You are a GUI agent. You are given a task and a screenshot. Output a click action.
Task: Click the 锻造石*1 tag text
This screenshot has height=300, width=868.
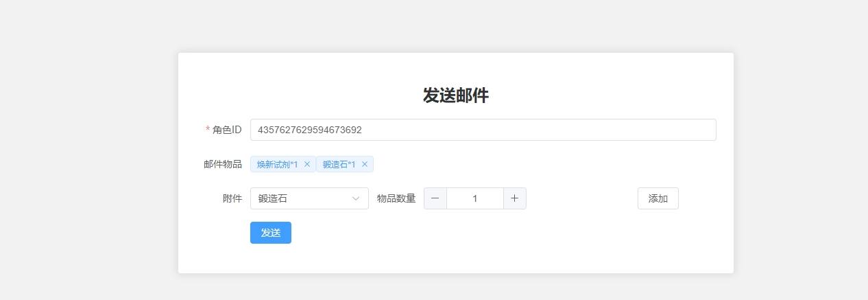(339, 164)
